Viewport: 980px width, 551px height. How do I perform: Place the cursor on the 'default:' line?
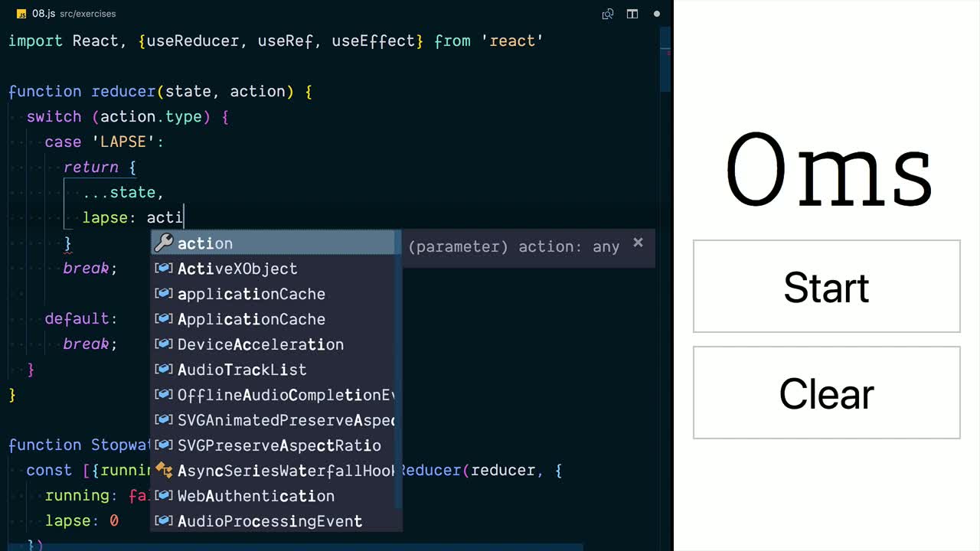coord(81,318)
